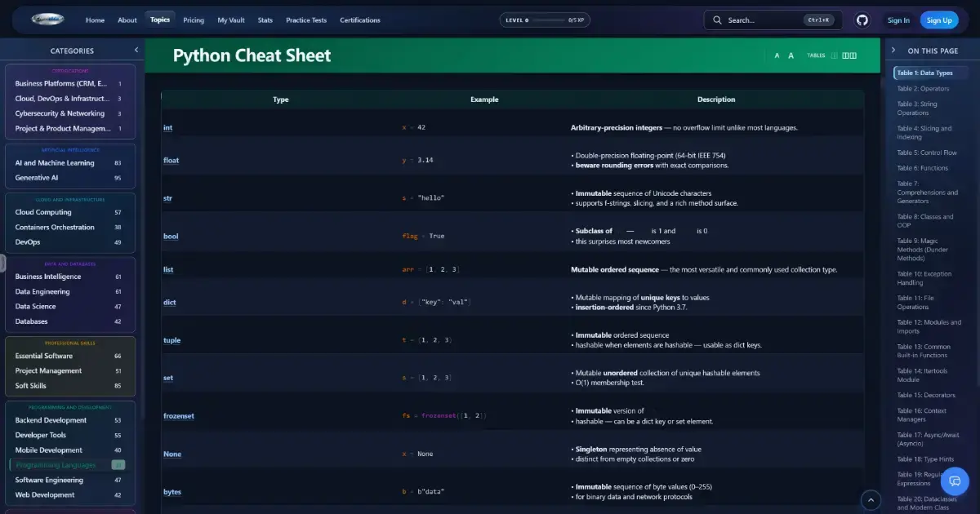This screenshot has width=980, height=514.
Task: Click the search magnifier icon
Action: pos(717,20)
